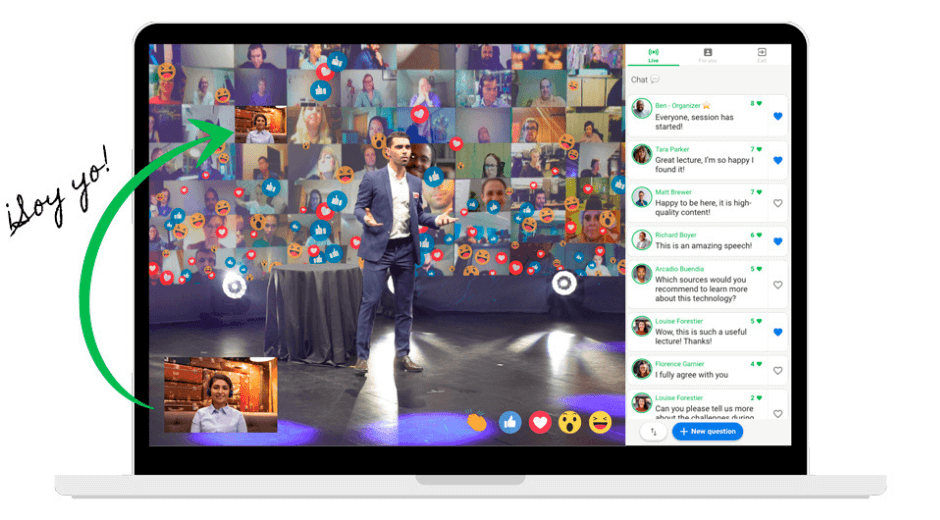Viewport: 940px width, 520px height.
Task: Switch to the Live tab
Action: point(653,55)
